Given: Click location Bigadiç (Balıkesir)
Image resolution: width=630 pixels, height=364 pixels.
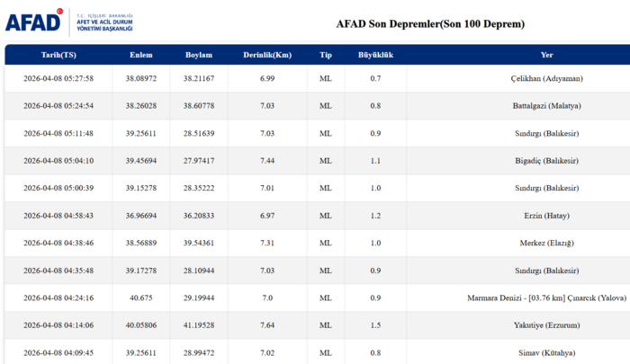Looking at the screenshot, I should pos(547,161).
